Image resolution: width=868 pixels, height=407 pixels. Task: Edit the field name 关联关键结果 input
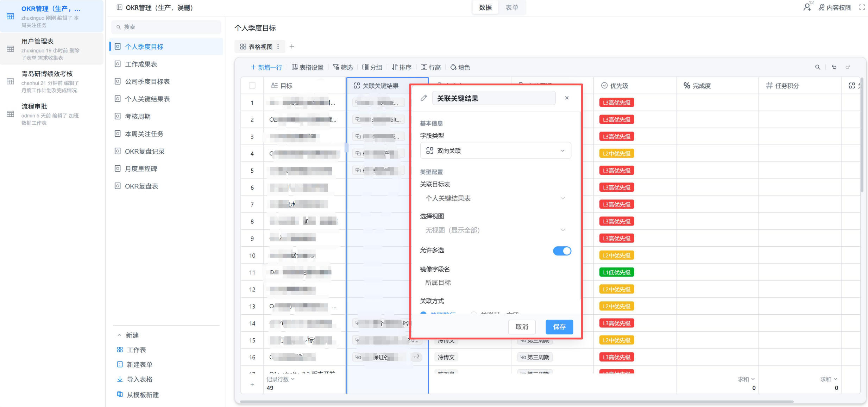(x=493, y=98)
